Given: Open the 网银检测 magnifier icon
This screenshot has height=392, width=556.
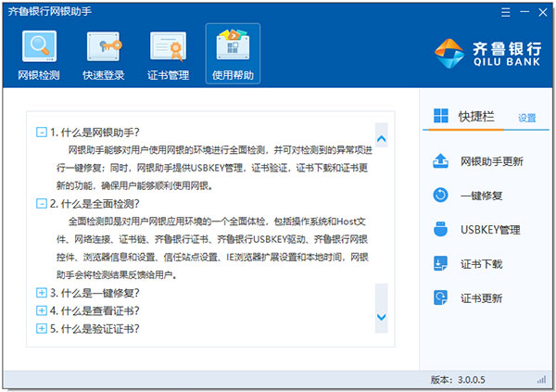Looking at the screenshot, I should pyautogui.click(x=39, y=46).
